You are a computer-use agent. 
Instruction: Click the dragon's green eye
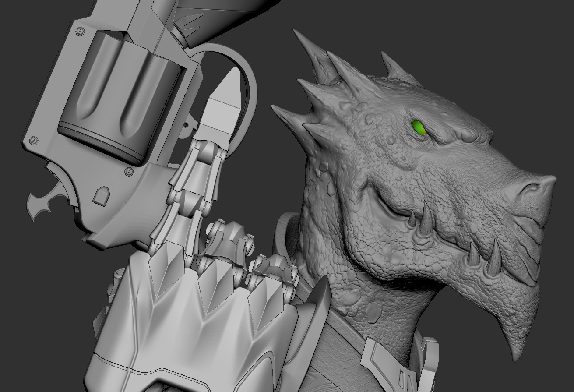(419, 128)
